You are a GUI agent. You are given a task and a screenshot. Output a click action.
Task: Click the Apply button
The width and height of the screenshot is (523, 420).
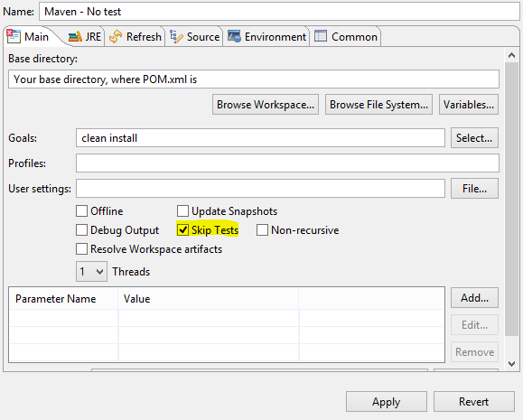point(387,402)
